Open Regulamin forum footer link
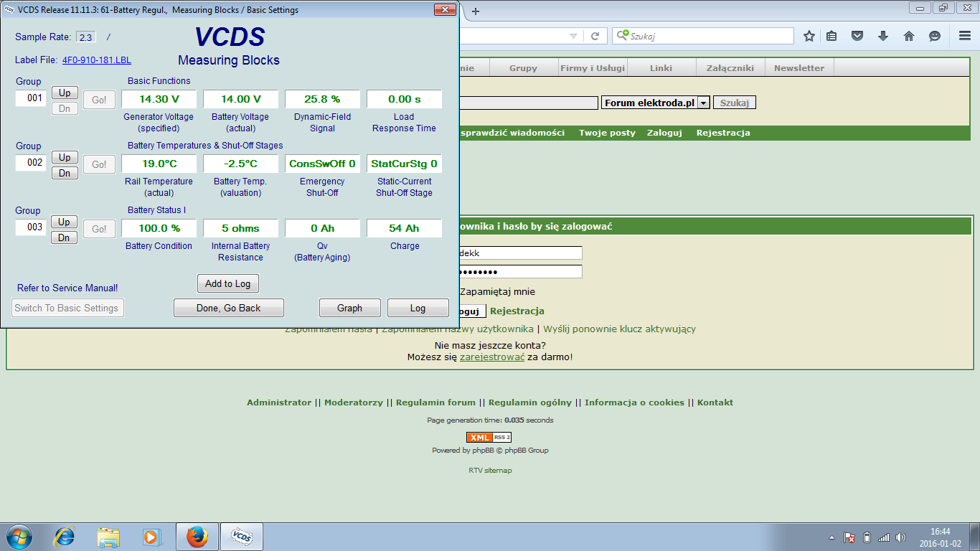 pos(435,402)
